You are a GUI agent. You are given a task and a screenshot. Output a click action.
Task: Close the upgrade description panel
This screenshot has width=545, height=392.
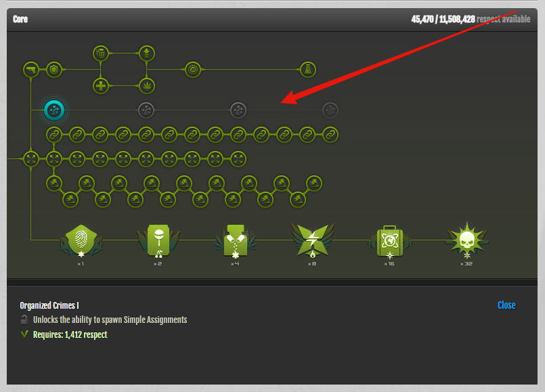pyautogui.click(x=506, y=305)
